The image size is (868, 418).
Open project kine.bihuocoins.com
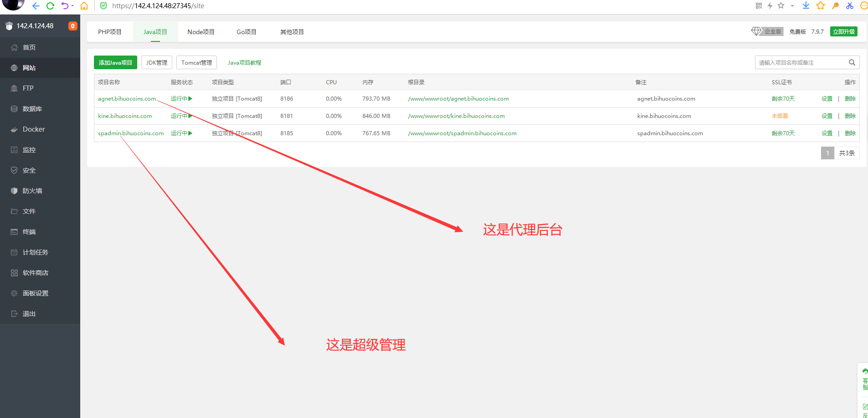coord(125,116)
